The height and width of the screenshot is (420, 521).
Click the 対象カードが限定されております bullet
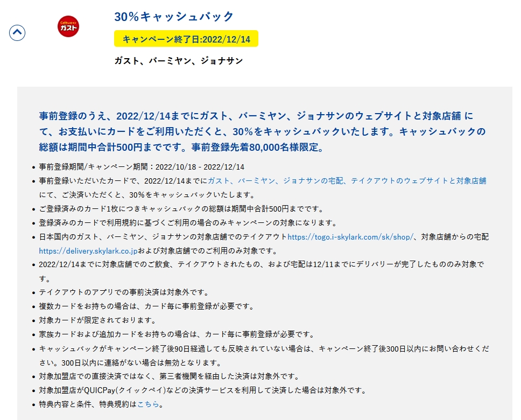(x=98, y=320)
